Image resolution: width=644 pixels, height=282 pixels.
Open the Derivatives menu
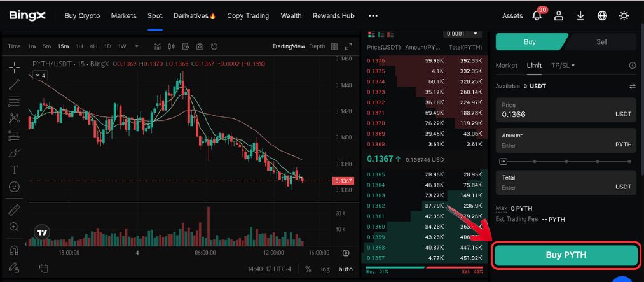pyautogui.click(x=195, y=16)
